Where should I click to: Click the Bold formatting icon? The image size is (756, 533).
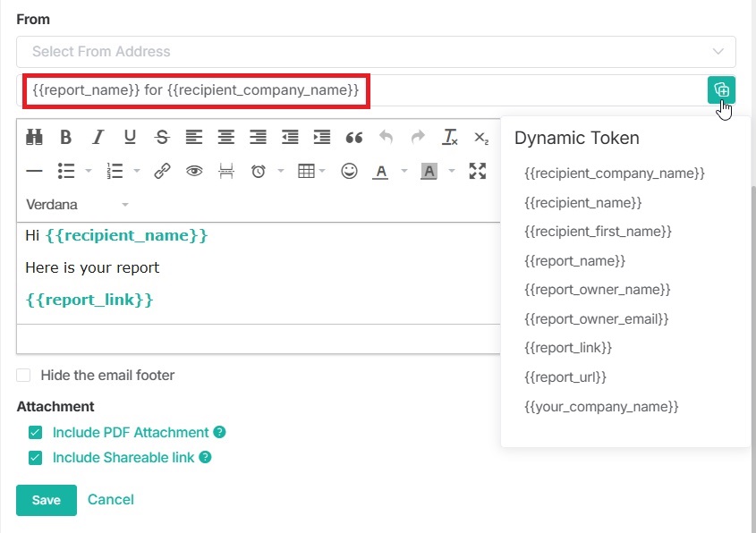click(65, 137)
